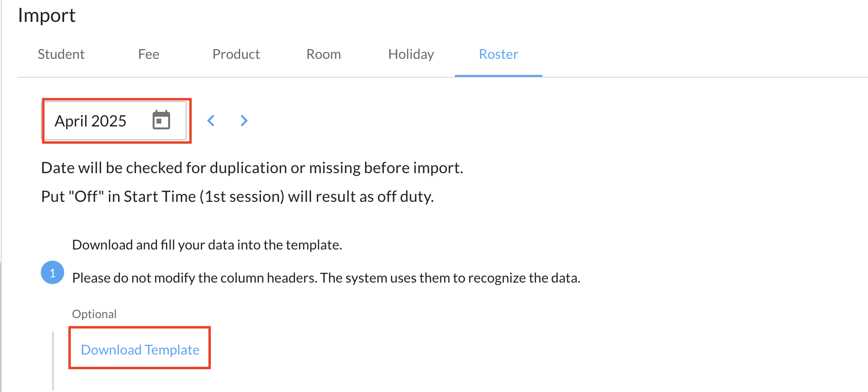Image resolution: width=868 pixels, height=392 pixels.
Task: Select the Product tab
Action: pyautogui.click(x=236, y=54)
